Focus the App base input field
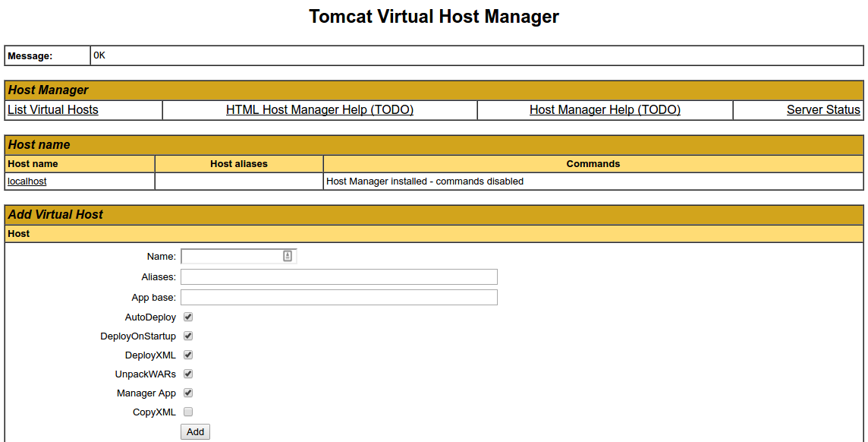Viewport: 868px width, 442px height. point(339,298)
